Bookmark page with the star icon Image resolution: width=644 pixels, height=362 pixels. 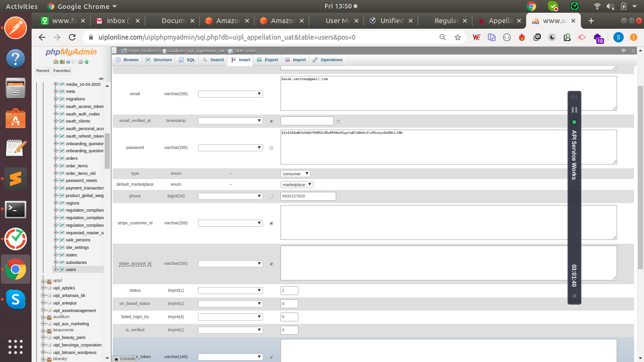pos(457,37)
